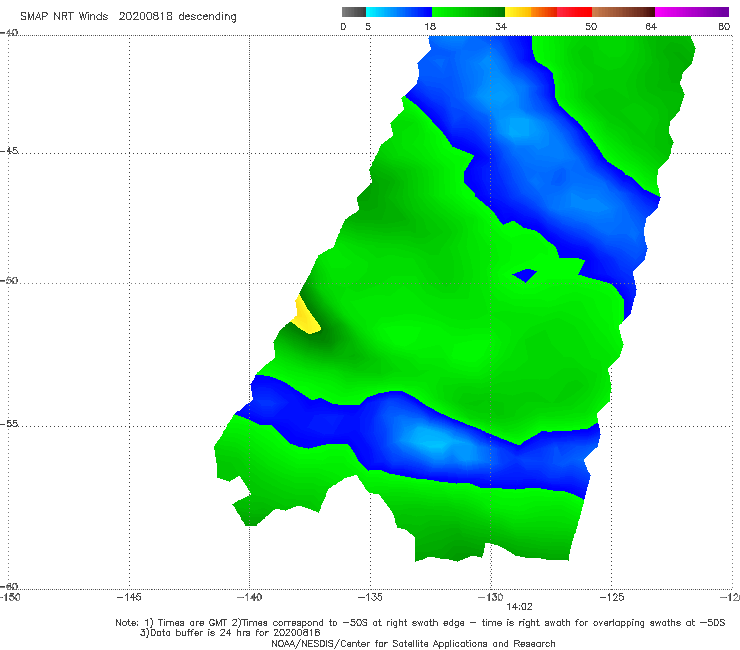Click the colorbar label '5'
The image size is (740, 650).
click(368, 26)
